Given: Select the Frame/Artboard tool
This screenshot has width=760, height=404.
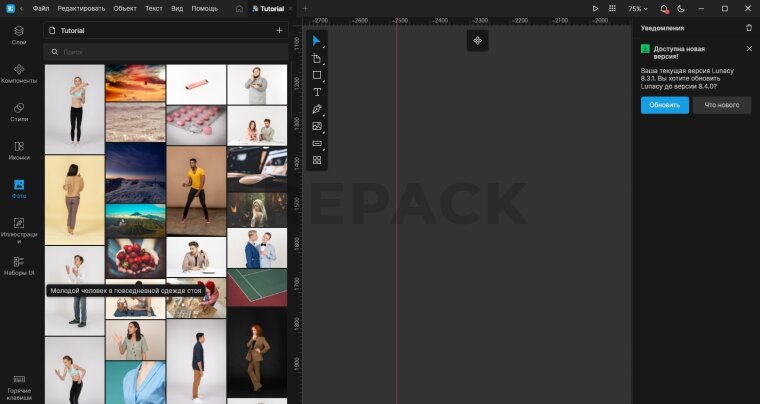Looking at the screenshot, I should 317,58.
